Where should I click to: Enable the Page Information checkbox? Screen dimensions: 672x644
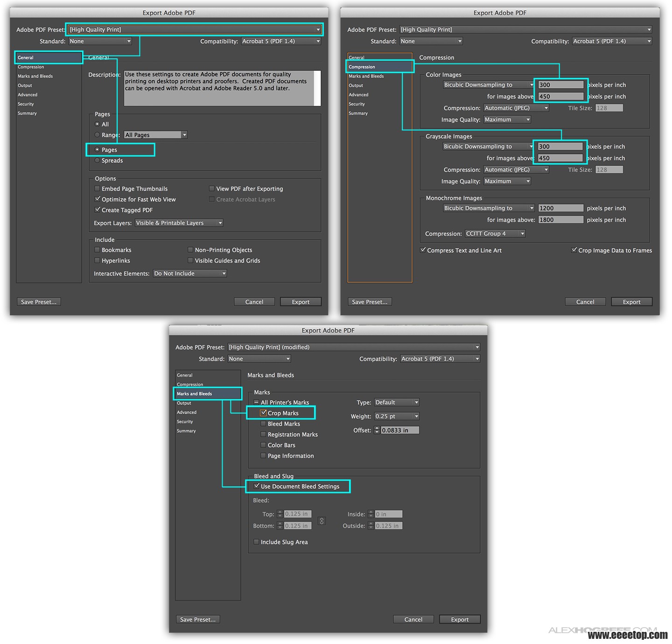point(263,456)
